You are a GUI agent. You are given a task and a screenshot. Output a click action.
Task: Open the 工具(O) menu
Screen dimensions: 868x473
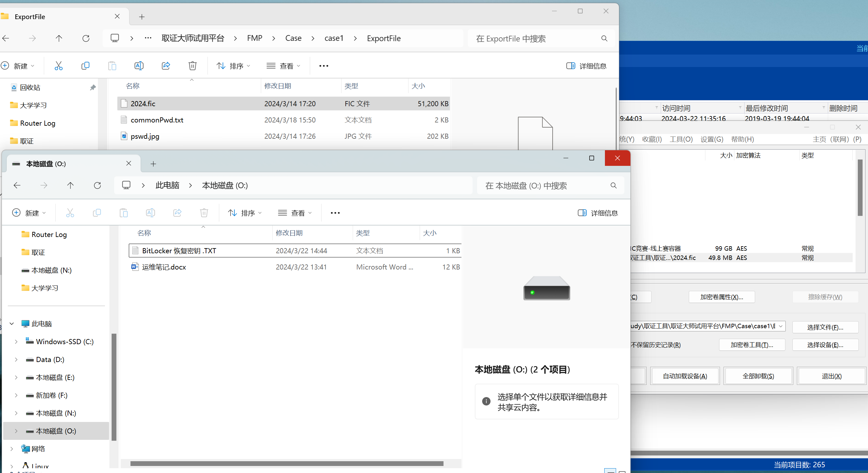[680, 139]
